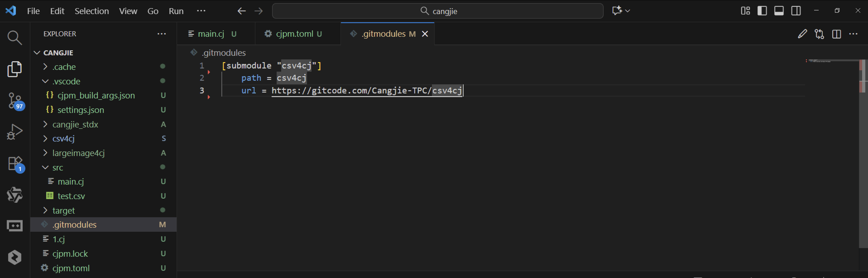Open Run and Debug view
The height and width of the screenshot is (278, 868).
point(14,132)
